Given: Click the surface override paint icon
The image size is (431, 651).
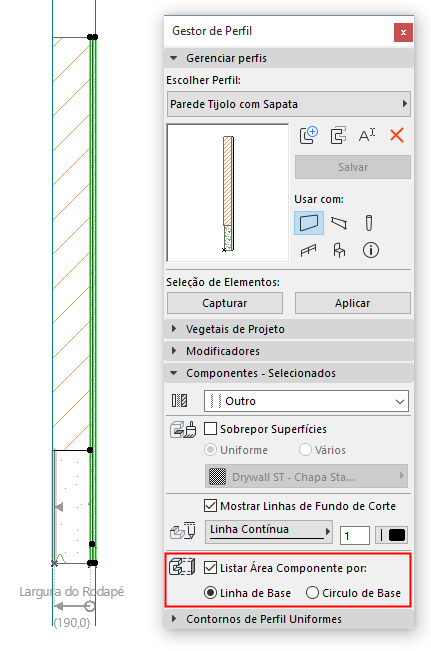Looking at the screenshot, I should coord(183,429).
